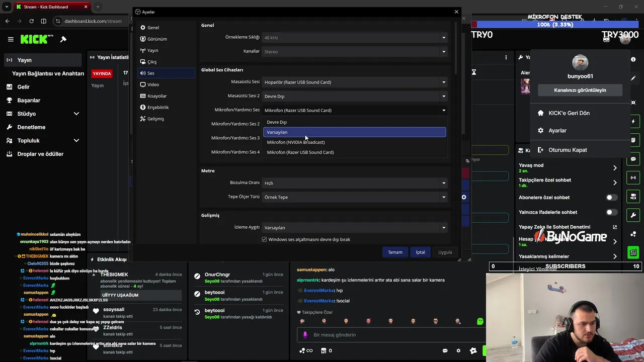Enable Yalnızca ifadelerle sohbet switch

(x=612, y=212)
